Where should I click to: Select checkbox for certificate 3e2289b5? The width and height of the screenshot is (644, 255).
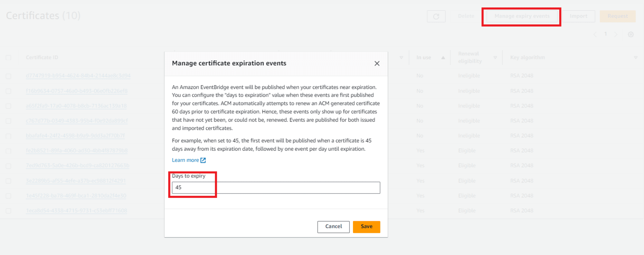(8, 181)
